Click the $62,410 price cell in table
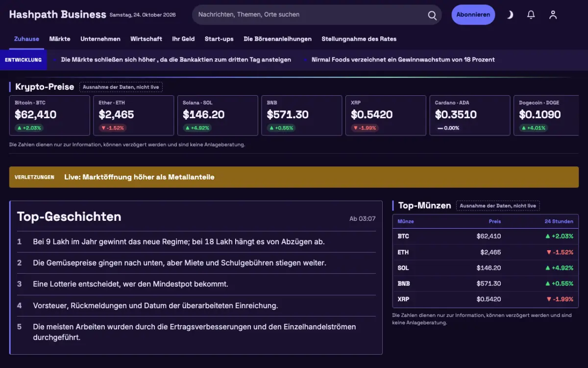Viewport: 588px width, 368px height. (x=489, y=236)
